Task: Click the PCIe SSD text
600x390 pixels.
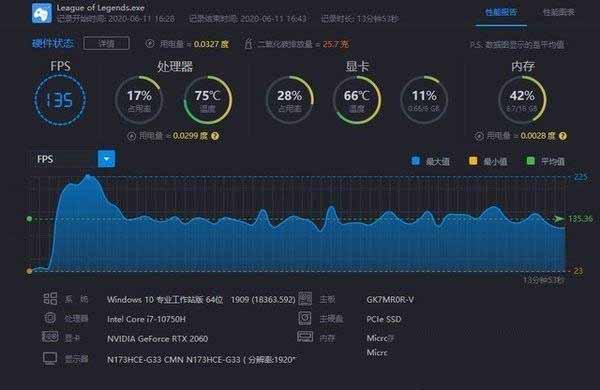Action: pos(384,319)
